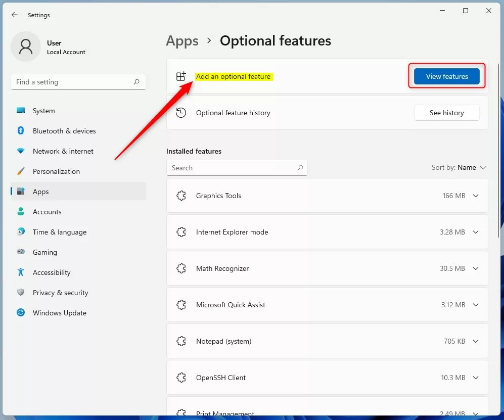504x420 pixels.
Task: Click the Optional feature history clock icon
Action: (x=181, y=113)
